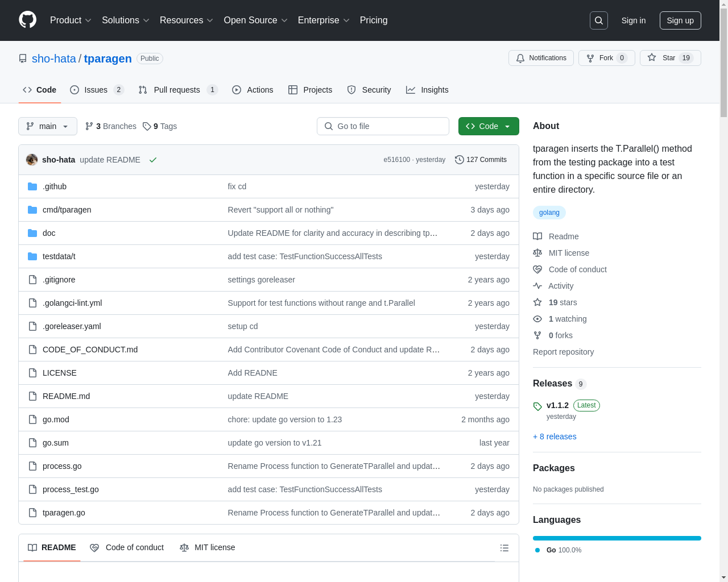Open the cmd/tparagen folder
728x582 pixels.
pyautogui.click(x=67, y=210)
